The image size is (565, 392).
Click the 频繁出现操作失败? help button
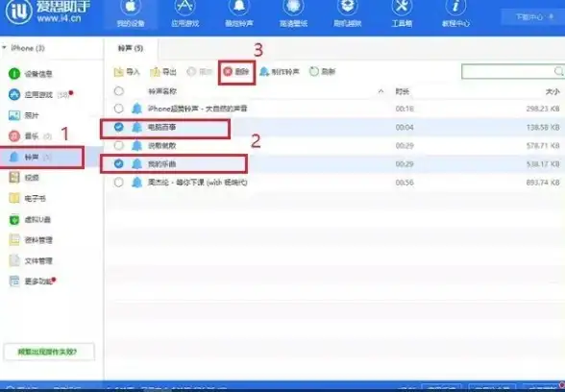tap(49, 352)
